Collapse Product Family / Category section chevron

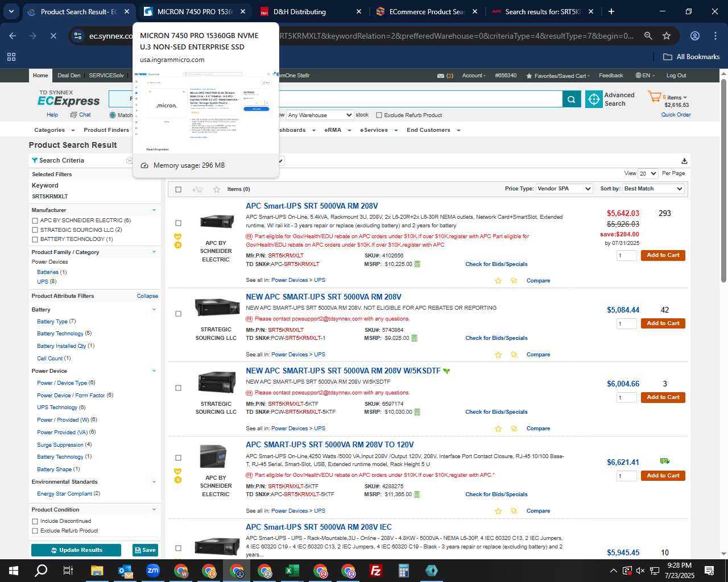[154, 252]
